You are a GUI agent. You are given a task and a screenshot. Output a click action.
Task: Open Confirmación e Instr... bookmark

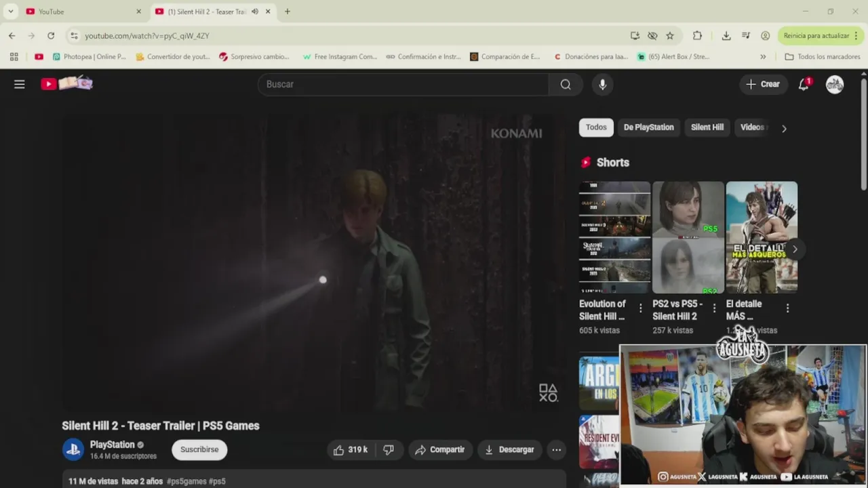point(423,57)
